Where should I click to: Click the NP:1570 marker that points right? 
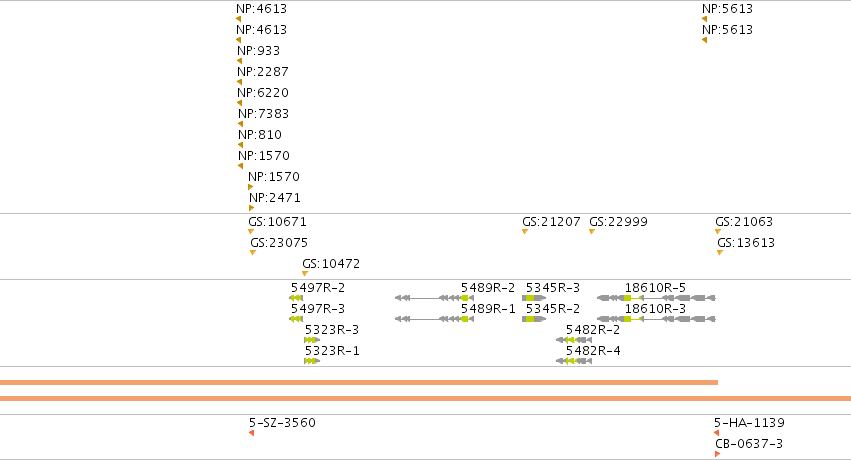tap(250, 187)
